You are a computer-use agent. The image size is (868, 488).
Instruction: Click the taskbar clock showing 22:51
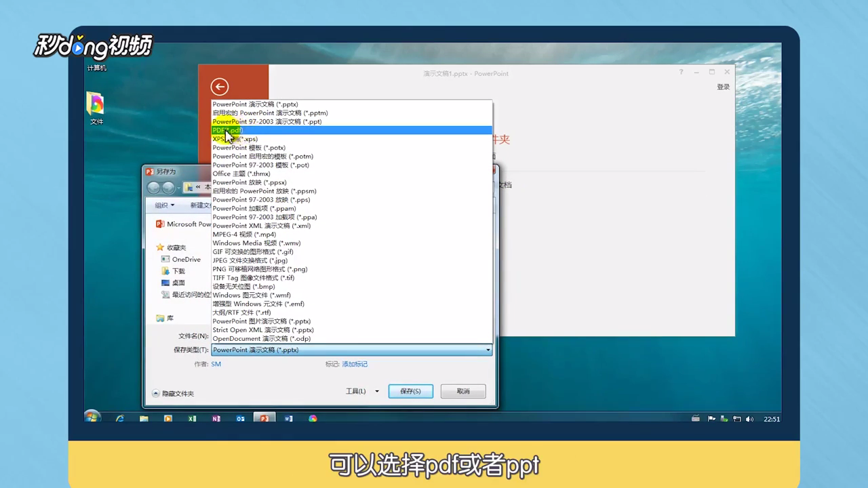[x=772, y=419]
